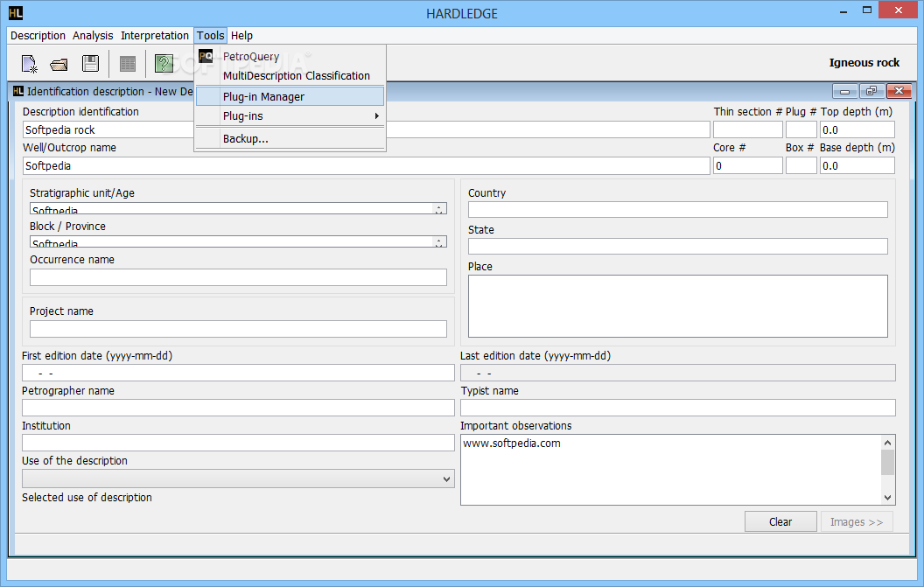Click the First edition date field

(238, 373)
